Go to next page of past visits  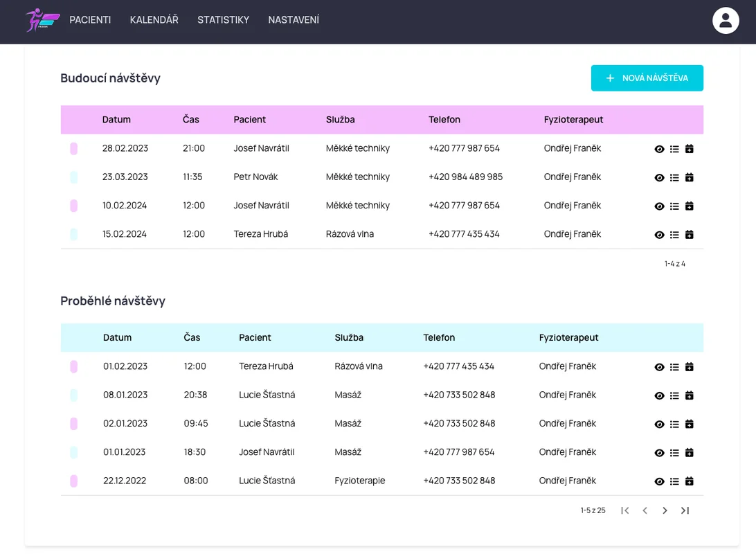pyautogui.click(x=665, y=510)
